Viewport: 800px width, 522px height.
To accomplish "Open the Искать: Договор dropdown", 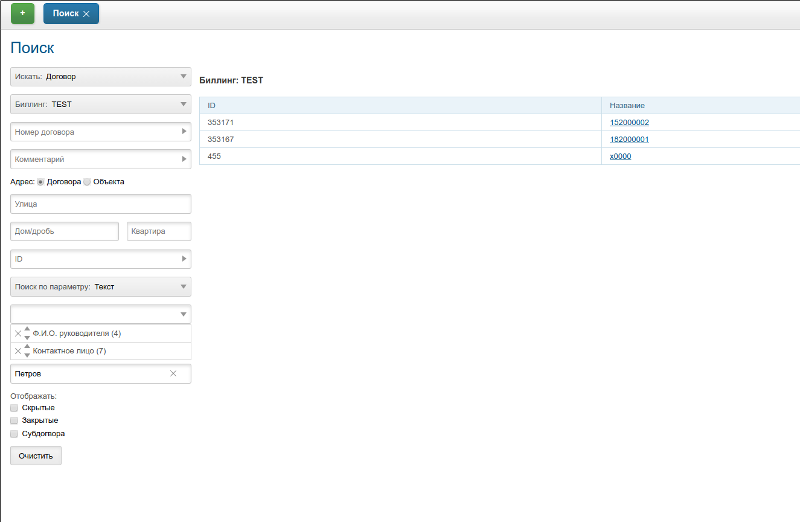I will click(x=100, y=76).
